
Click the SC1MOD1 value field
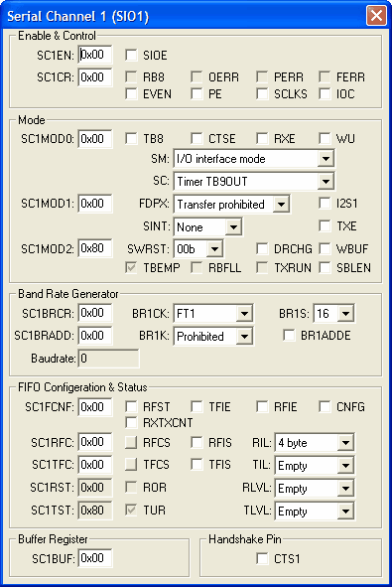[95, 204]
